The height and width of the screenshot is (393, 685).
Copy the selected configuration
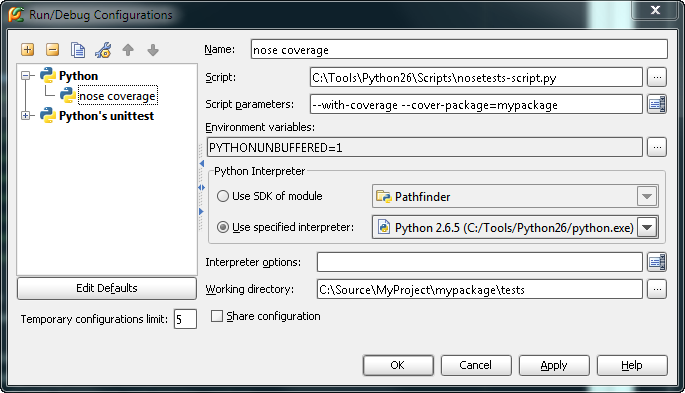(78, 50)
